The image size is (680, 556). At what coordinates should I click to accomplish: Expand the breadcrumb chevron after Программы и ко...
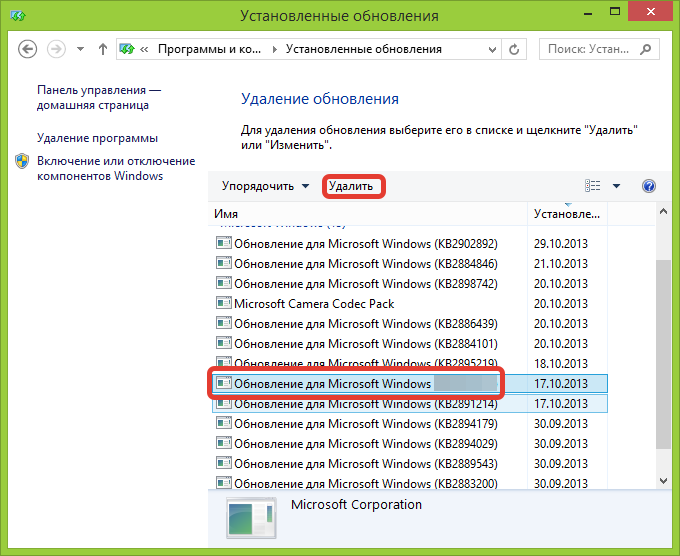click(274, 49)
